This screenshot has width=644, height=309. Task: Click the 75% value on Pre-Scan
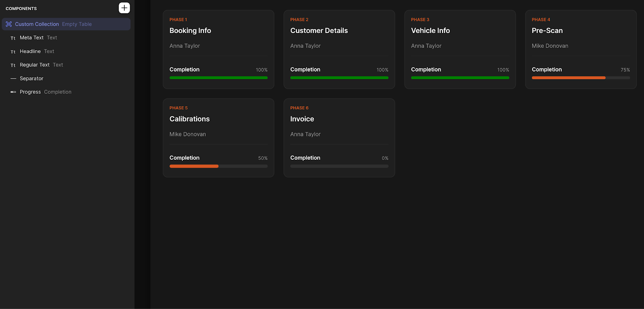click(x=625, y=70)
